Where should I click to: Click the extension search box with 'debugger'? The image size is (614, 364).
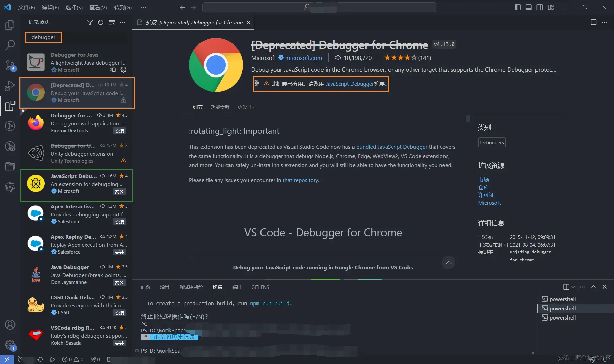point(76,37)
